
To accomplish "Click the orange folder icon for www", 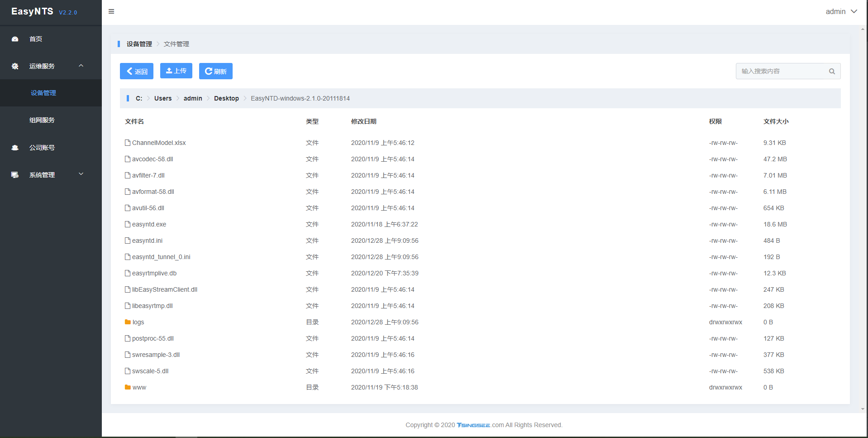I will 128,387.
